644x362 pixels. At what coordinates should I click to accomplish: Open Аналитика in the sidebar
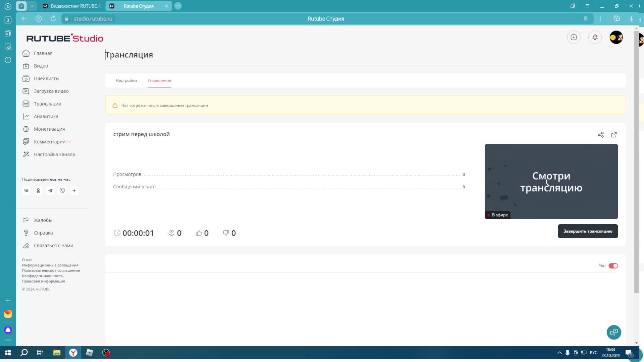click(46, 117)
